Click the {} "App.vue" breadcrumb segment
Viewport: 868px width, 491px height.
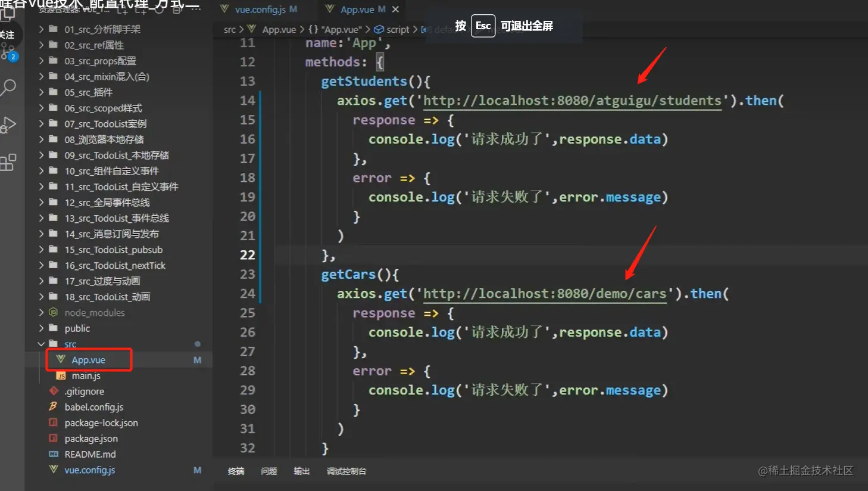[335, 29]
